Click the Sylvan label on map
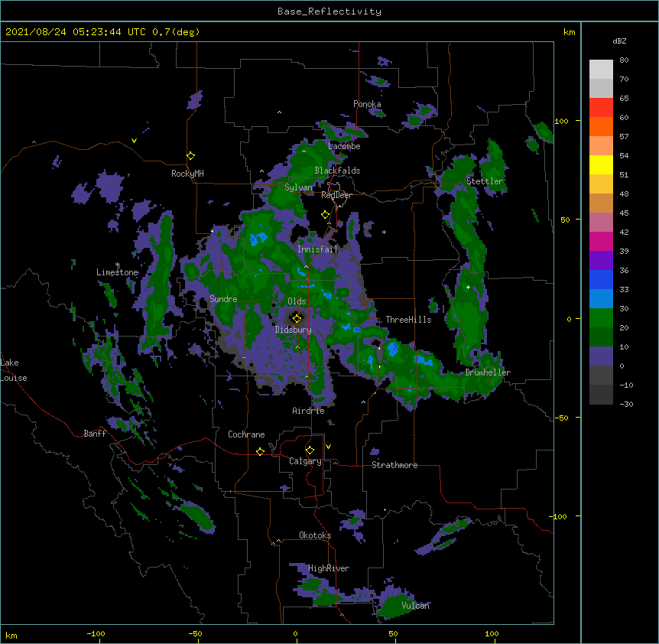659x644 pixels. [298, 187]
